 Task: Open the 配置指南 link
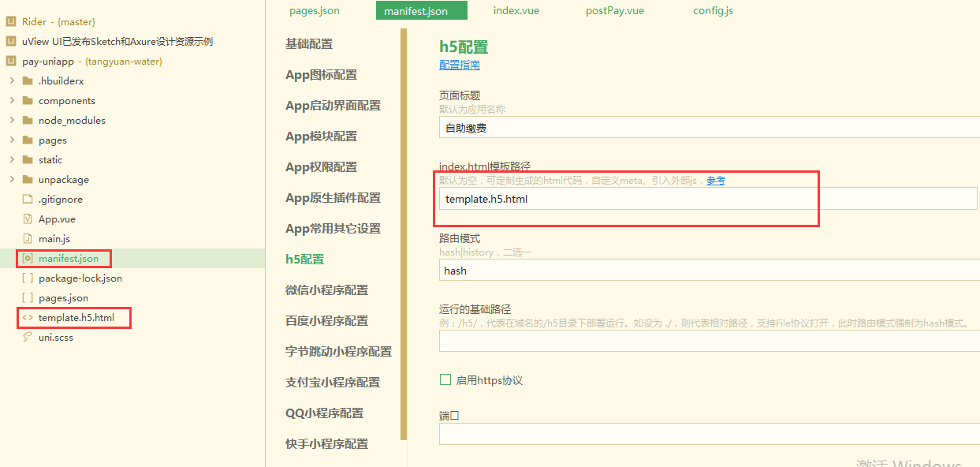pyautogui.click(x=460, y=65)
